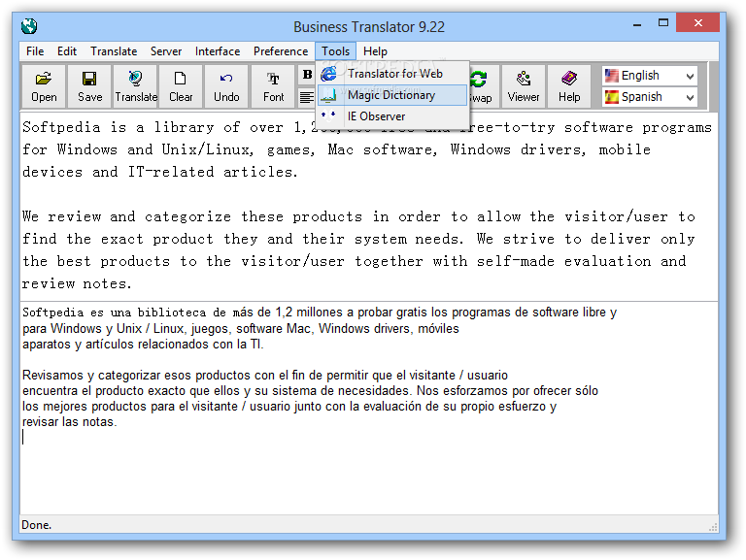This screenshot has width=746, height=560.
Task: Click the window resize grip in status bar
Action: (713, 527)
